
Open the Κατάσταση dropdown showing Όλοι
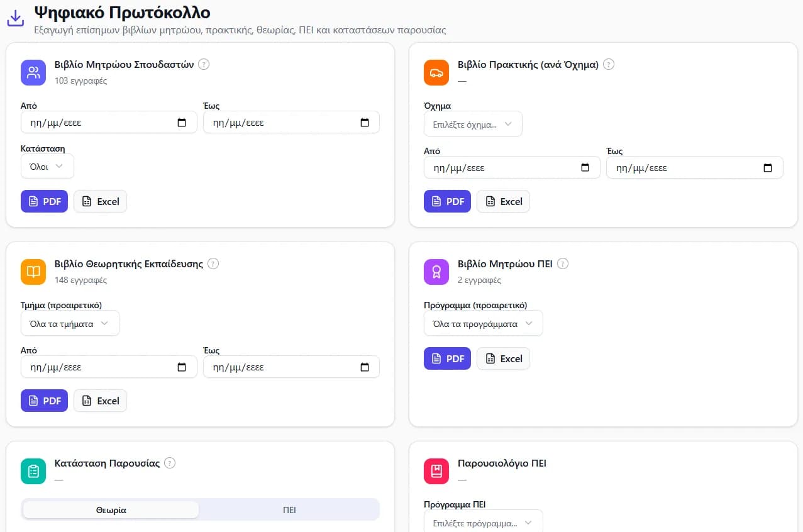point(47,167)
